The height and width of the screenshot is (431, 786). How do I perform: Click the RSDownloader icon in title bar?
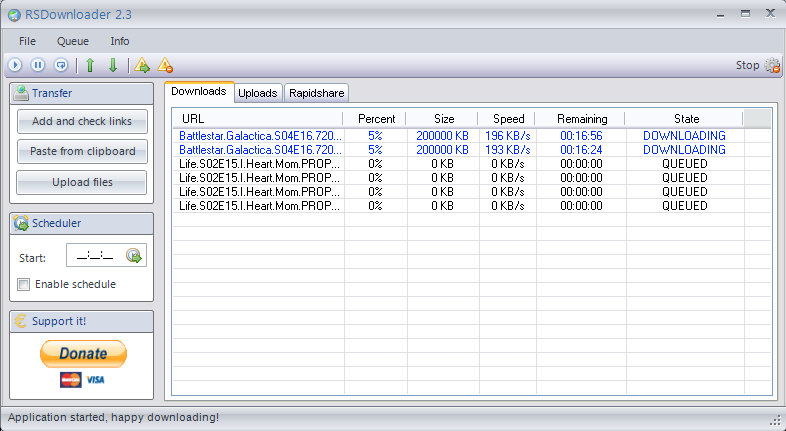coord(14,15)
